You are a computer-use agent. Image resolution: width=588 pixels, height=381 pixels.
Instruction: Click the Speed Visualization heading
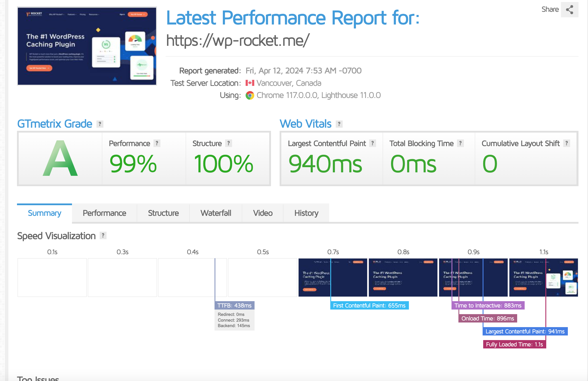click(x=56, y=236)
